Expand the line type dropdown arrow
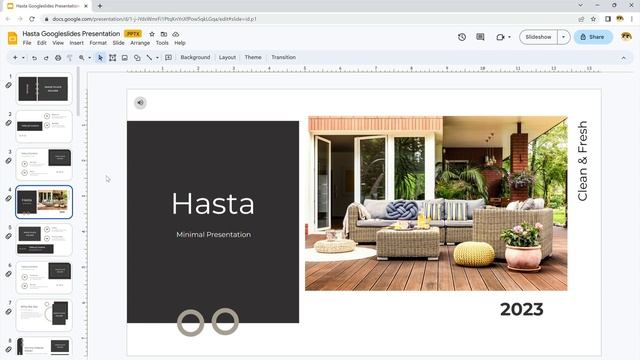 tap(157, 58)
